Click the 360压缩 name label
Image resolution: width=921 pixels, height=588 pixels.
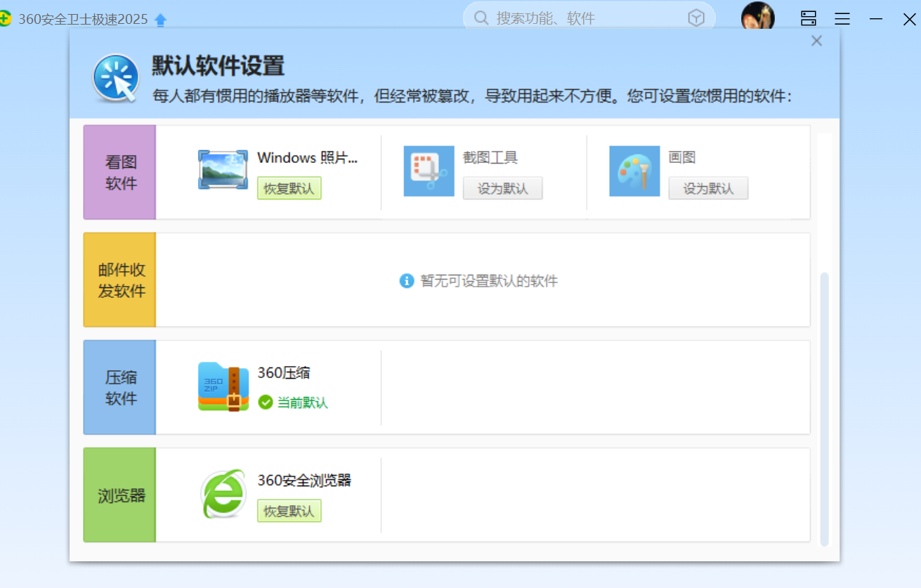coord(284,373)
